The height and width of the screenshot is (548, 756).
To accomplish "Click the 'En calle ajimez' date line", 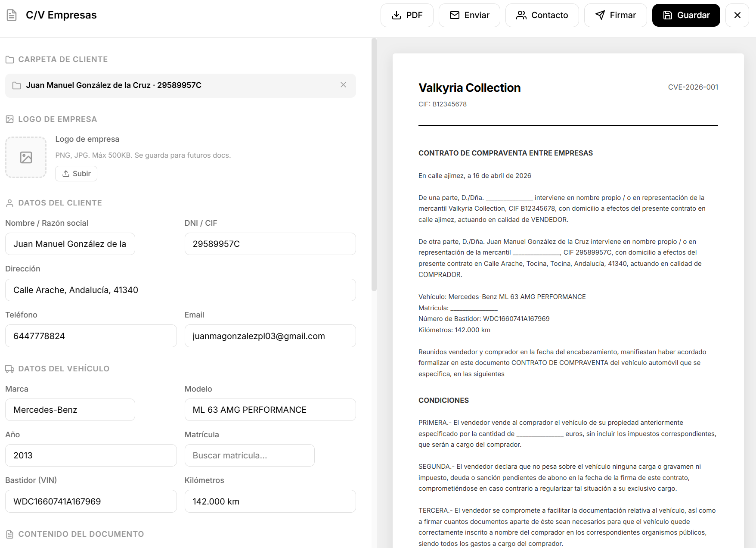I will coord(474,176).
